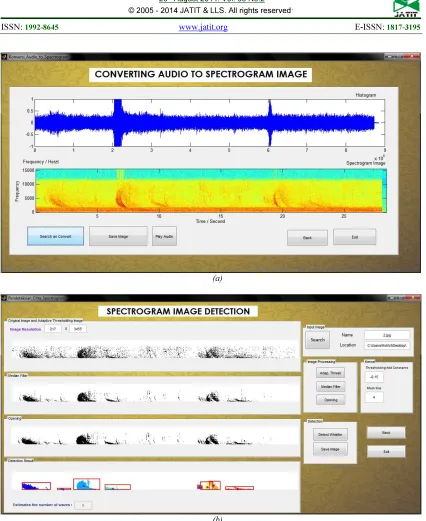Click the 'Spectrogram Image' label
Viewport: 426px width, 521px height.
366,163
